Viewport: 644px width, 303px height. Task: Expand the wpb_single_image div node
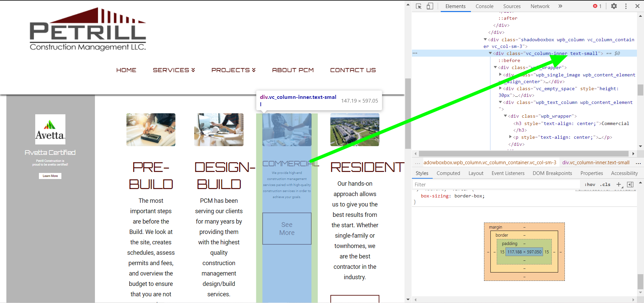click(500, 74)
